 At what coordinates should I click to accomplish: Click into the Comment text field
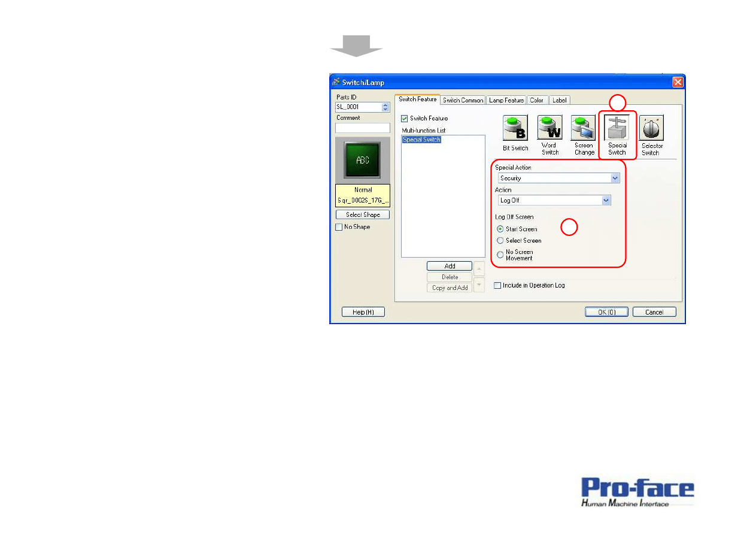(x=363, y=128)
